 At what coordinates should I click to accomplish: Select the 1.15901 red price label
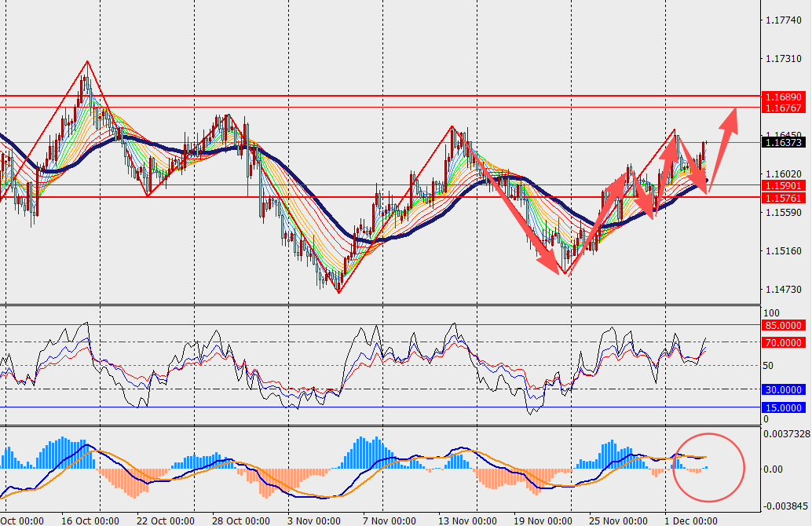(x=785, y=185)
